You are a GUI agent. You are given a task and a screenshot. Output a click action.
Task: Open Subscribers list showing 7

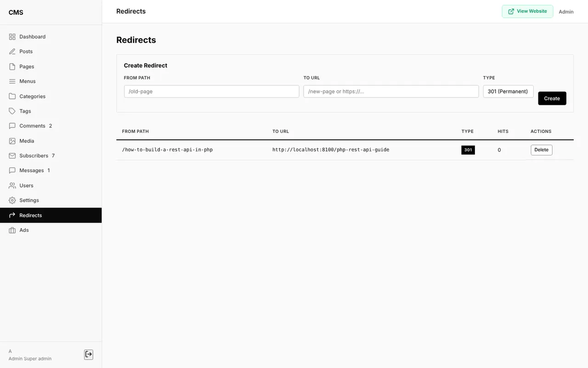pyautogui.click(x=51, y=156)
